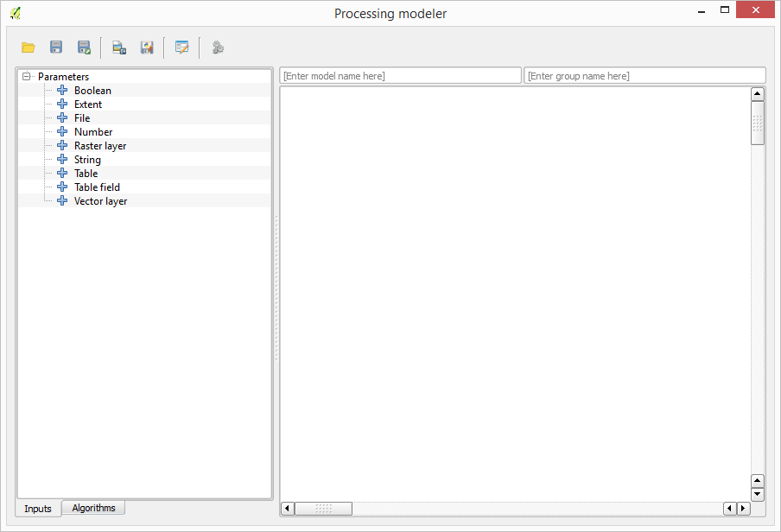Click the Open model folder icon

[x=29, y=47]
